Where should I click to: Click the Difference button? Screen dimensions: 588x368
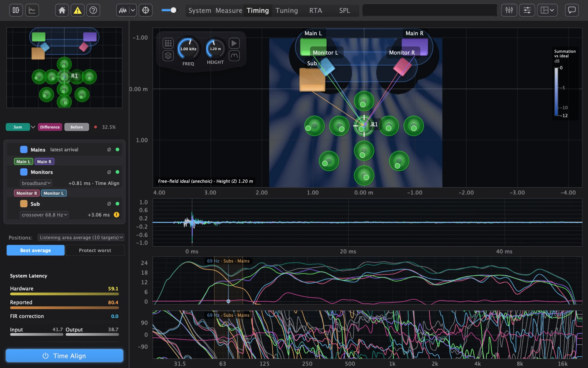coord(50,127)
